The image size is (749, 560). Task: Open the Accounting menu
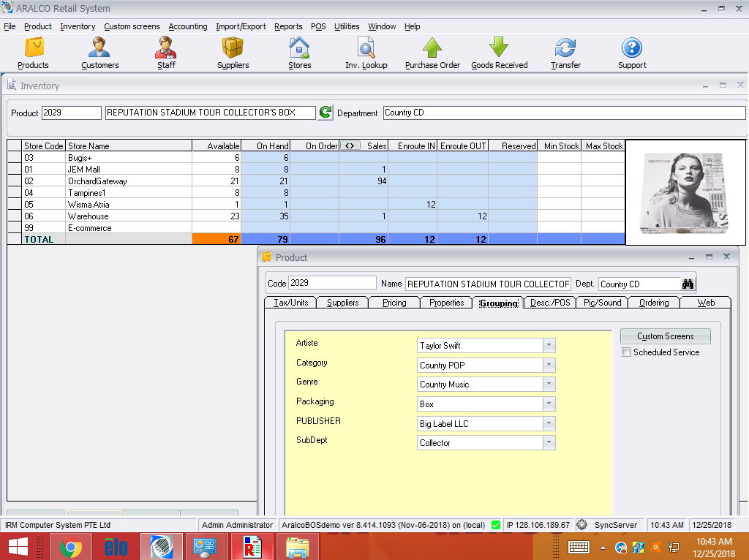[188, 26]
